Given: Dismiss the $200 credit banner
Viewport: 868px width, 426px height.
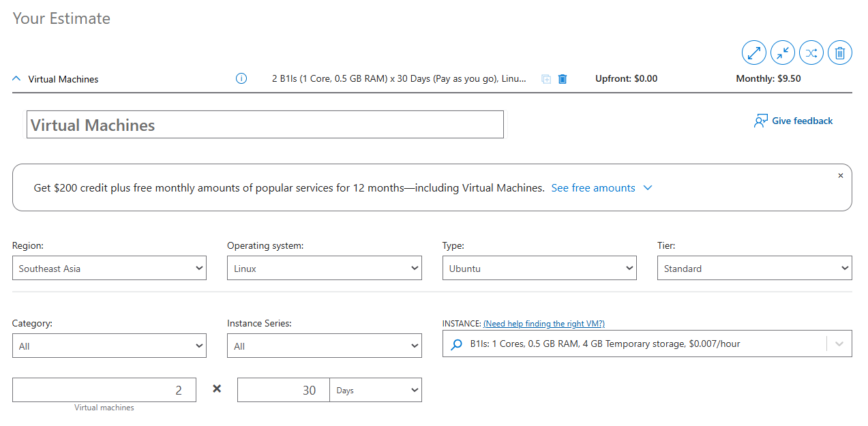Looking at the screenshot, I should point(840,175).
